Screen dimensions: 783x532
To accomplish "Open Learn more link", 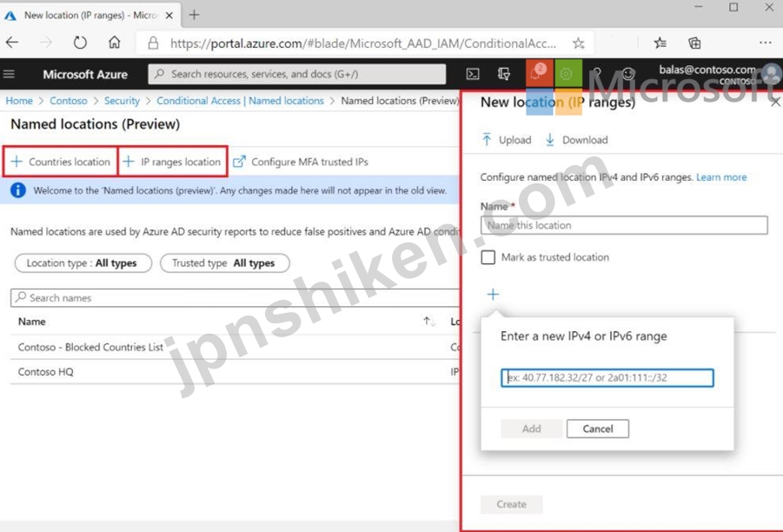I will (x=721, y=177).
